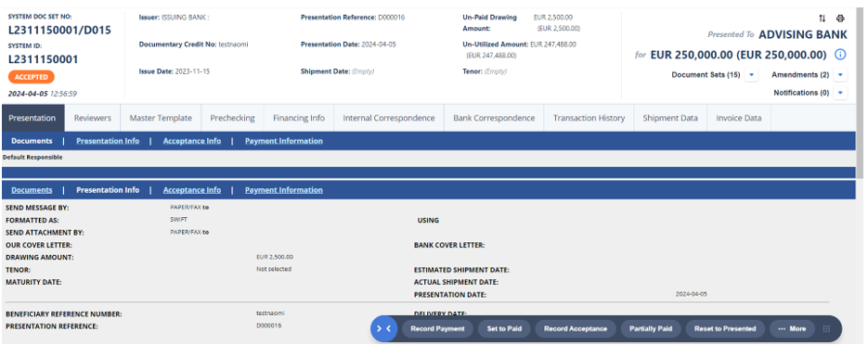The width and height of the screenshot is (868, 345).
Task: Click the FORMATTED AS value SWIFT
Action: [179, 220]
